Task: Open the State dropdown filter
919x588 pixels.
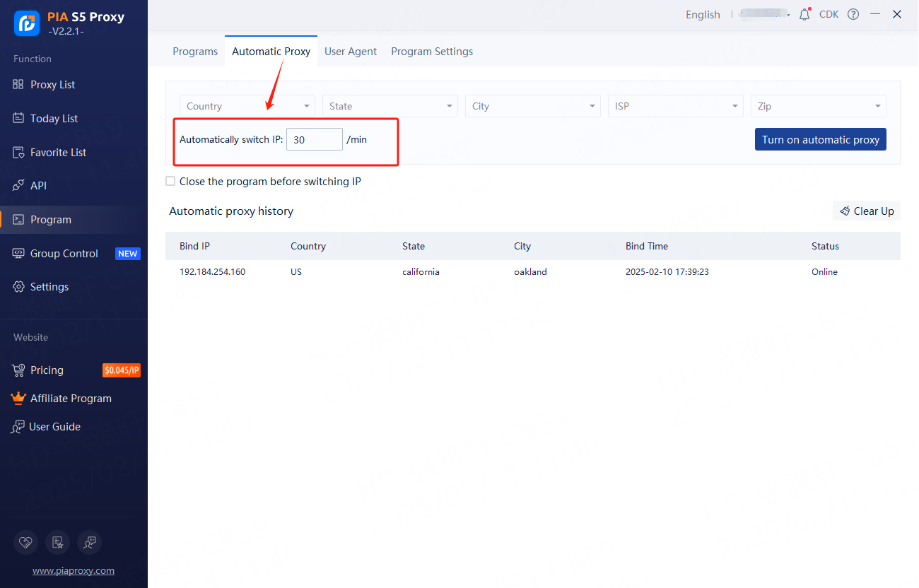Action: pos(390,106)
